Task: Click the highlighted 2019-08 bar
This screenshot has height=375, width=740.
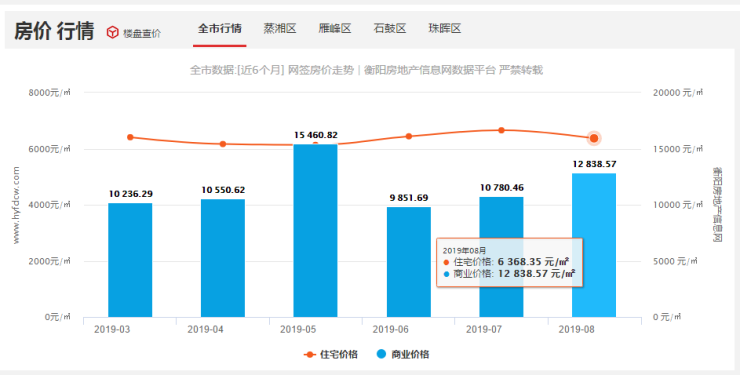Action: [594, 245]
